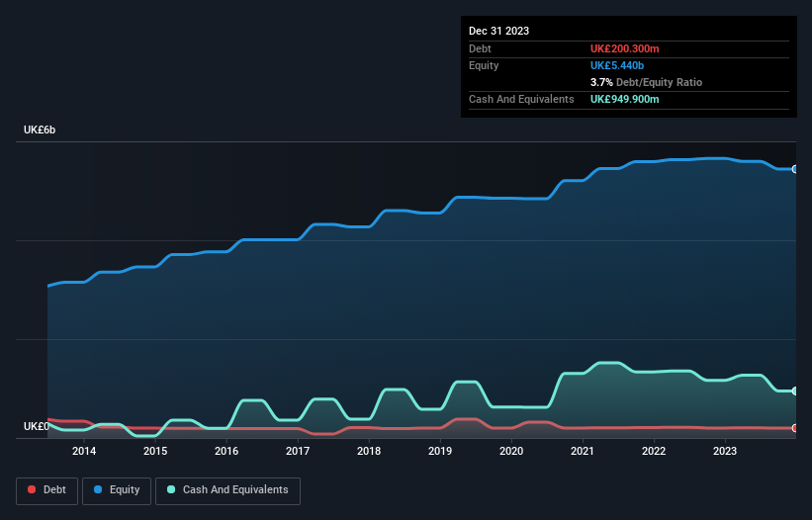Screen dimensions: 812x520
Task: Click the UK£6b y-axis label
Action: [x=40, y=130]
